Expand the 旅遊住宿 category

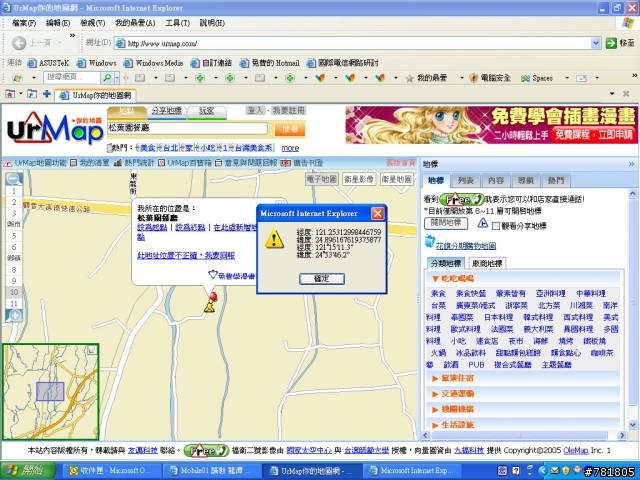click(x=435, y=378)
